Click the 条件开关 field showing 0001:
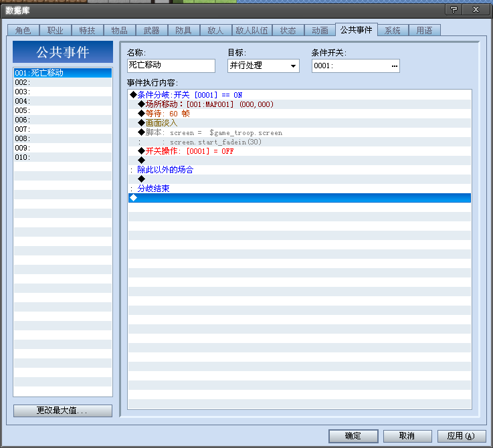 [356, 66]
